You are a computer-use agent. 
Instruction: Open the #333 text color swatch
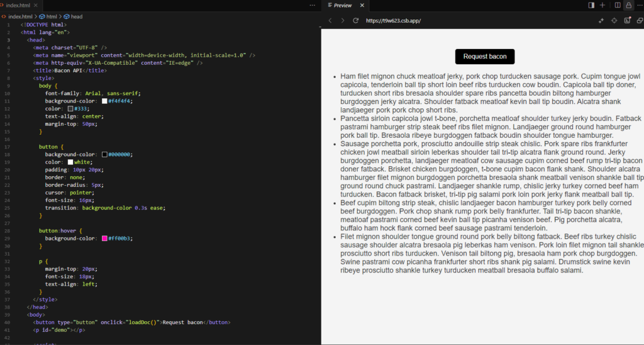click(x=70, y=109)
